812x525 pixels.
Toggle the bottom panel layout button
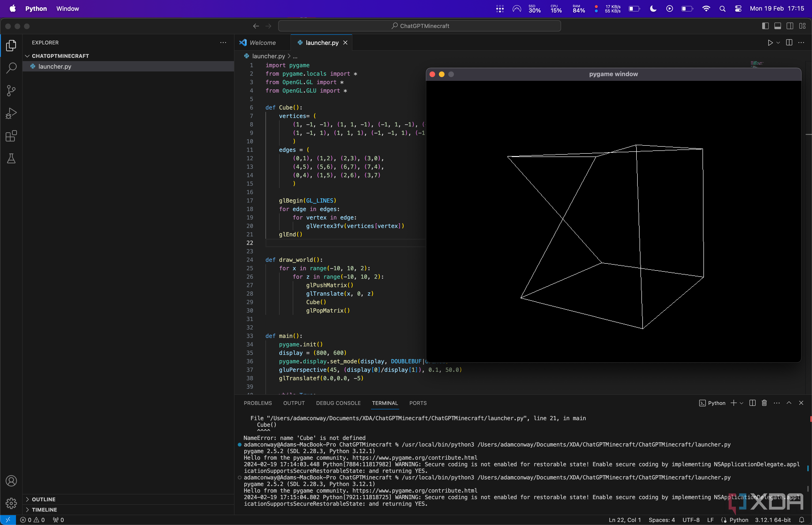coord(778,26)
